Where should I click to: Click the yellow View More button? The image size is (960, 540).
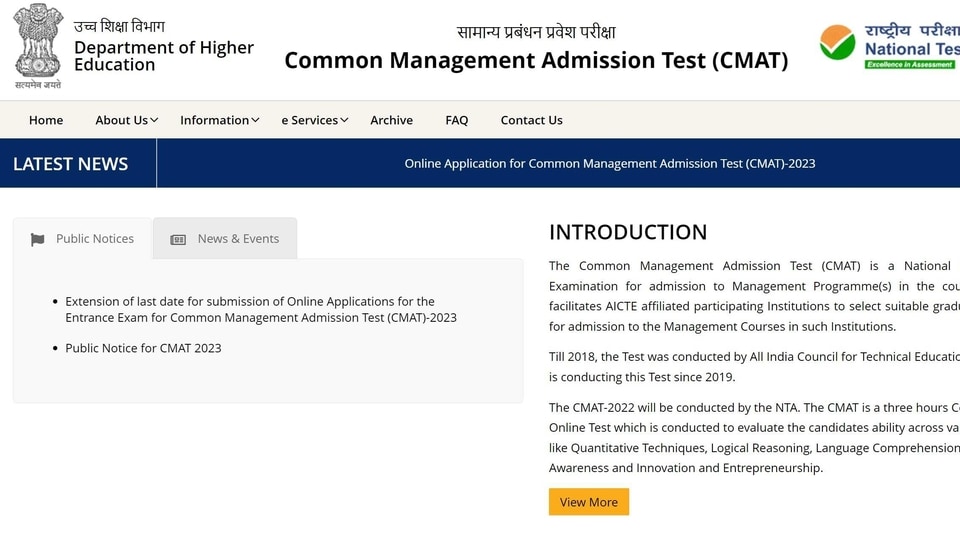588,502
